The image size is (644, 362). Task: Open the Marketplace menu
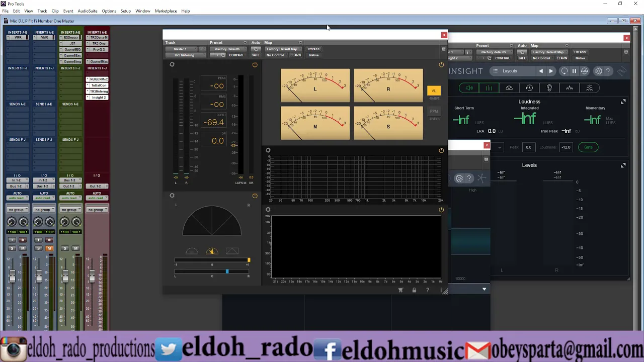coord(166,11)
